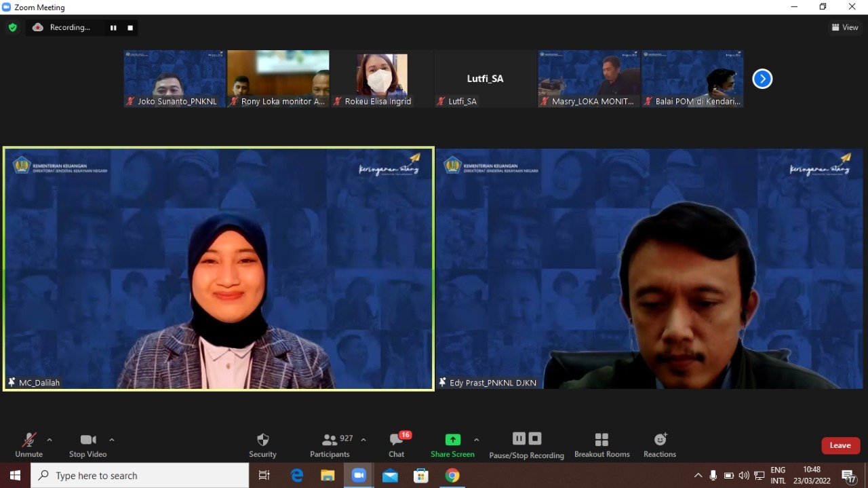
Task: Show next page of participant thumbnails
Action: (x=762, y=79)
